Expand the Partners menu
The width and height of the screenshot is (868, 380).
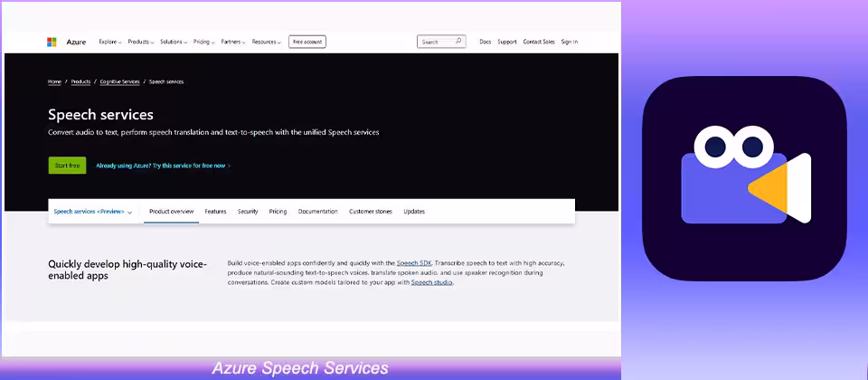click(233, 43)
